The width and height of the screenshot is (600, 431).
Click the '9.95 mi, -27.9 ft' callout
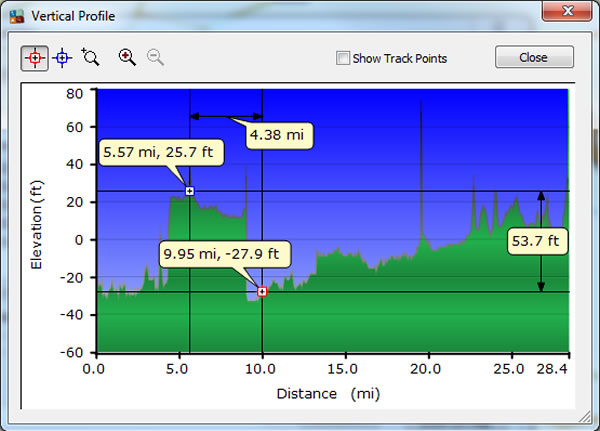pos(225,254)
